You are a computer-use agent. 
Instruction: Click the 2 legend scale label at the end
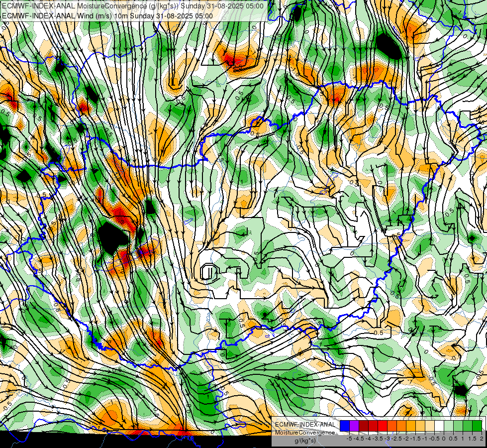pyautogui.click(x=482, y=439)
